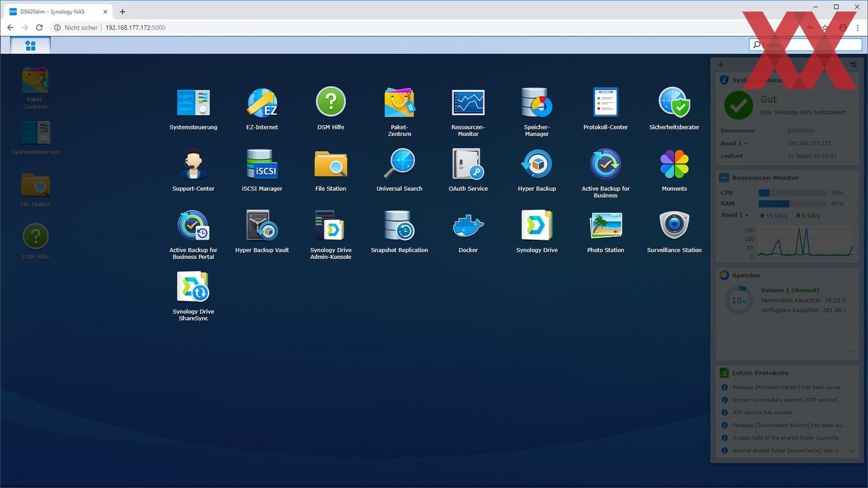
Task: Click the 10% volume usage ring
Action: 739,300
